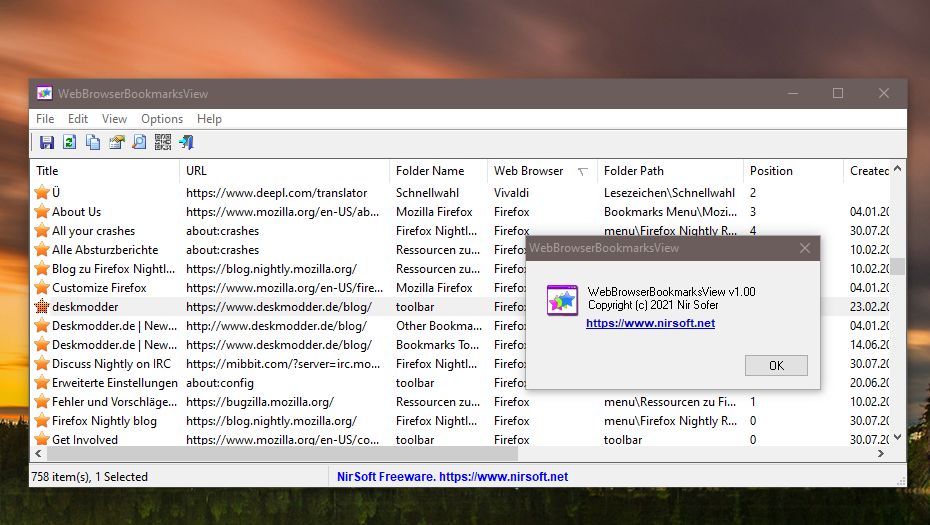Click the Save Selected Items toolbar icon

pyautogui.click(x=46, y=142)
